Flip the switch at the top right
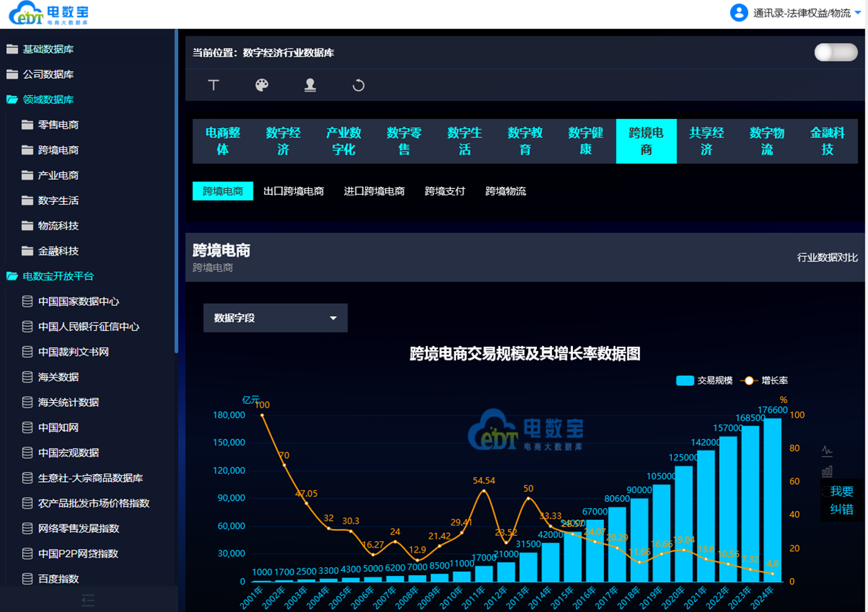868x612 pixels. 835,51
